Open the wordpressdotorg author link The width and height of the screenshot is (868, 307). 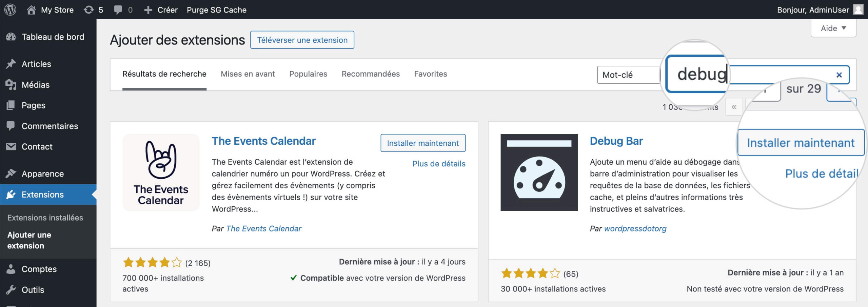635,229
